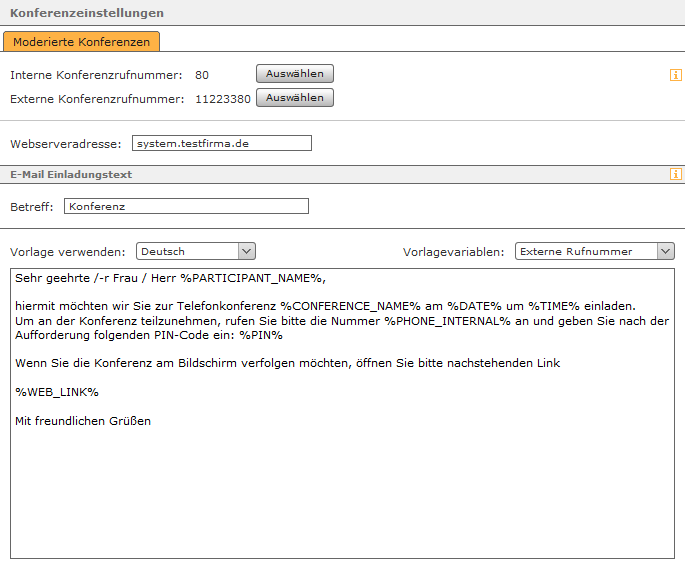Click the Betreff label
This screenshot has width=685, height=567.
click(x=31, y=207)
